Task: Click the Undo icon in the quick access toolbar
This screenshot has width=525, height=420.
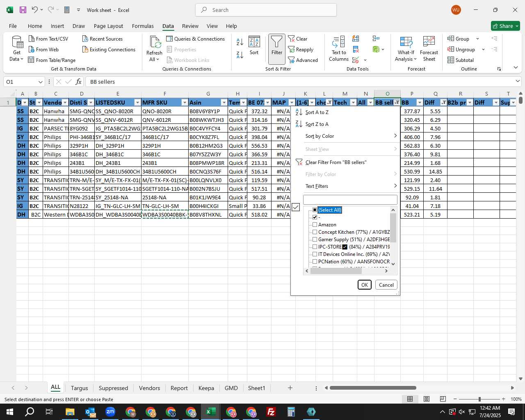Action: 35,10
